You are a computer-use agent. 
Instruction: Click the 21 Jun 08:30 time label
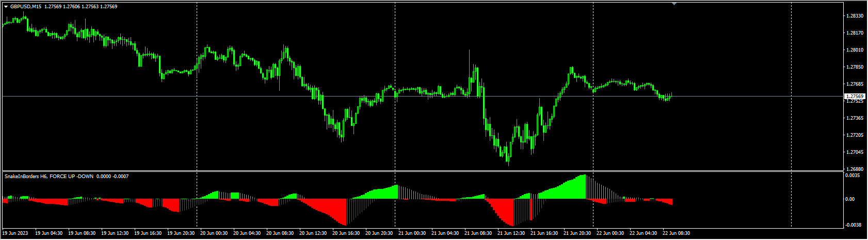478,233
